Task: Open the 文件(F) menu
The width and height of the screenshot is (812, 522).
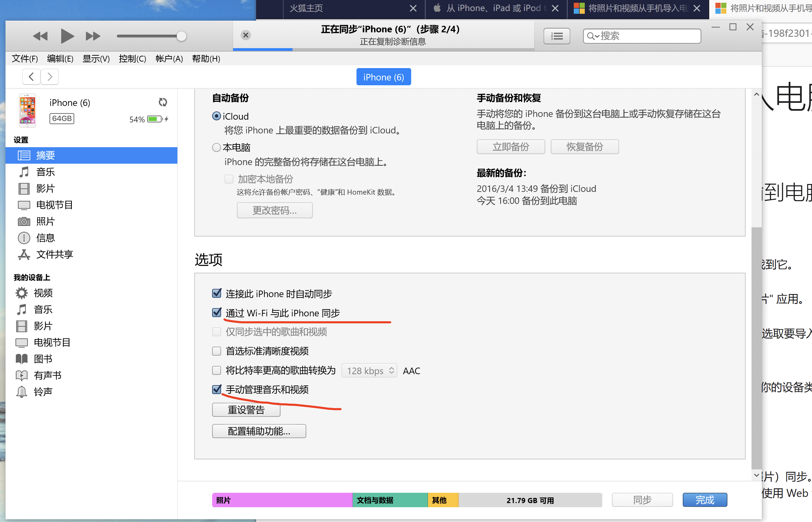Action: [25, 59]
